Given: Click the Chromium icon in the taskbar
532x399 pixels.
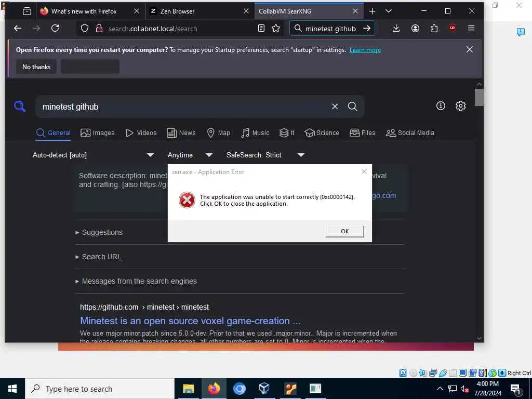Looking at the screenshot, I should [x=239, y=389].
